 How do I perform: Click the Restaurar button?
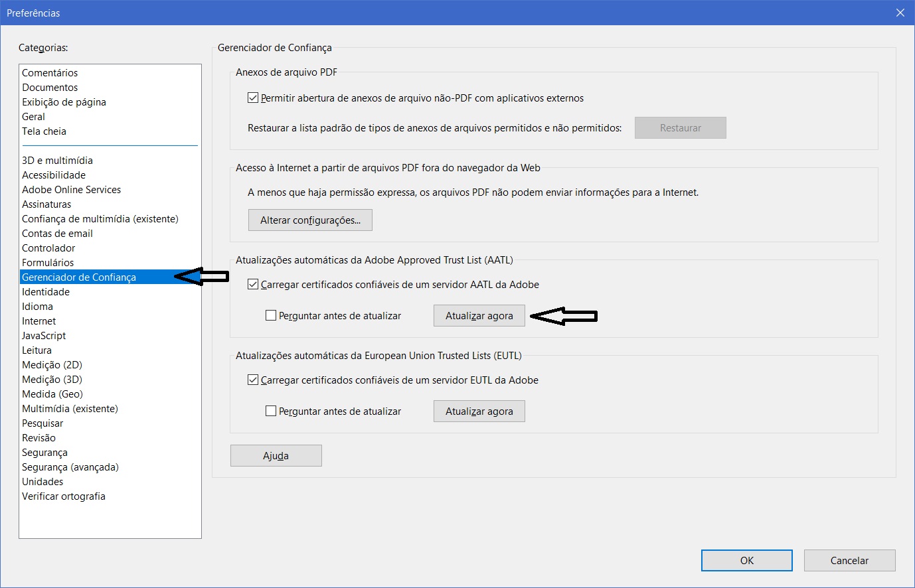[681, 127]
